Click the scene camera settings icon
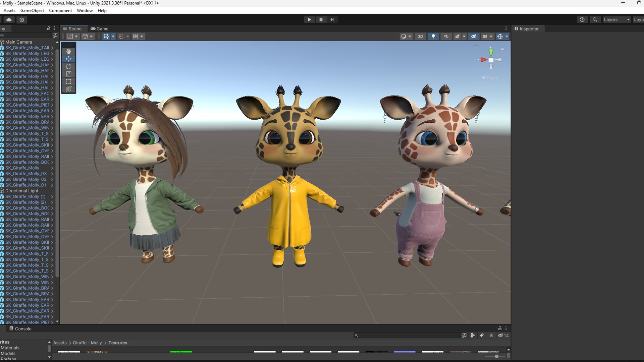 point(487,36)
